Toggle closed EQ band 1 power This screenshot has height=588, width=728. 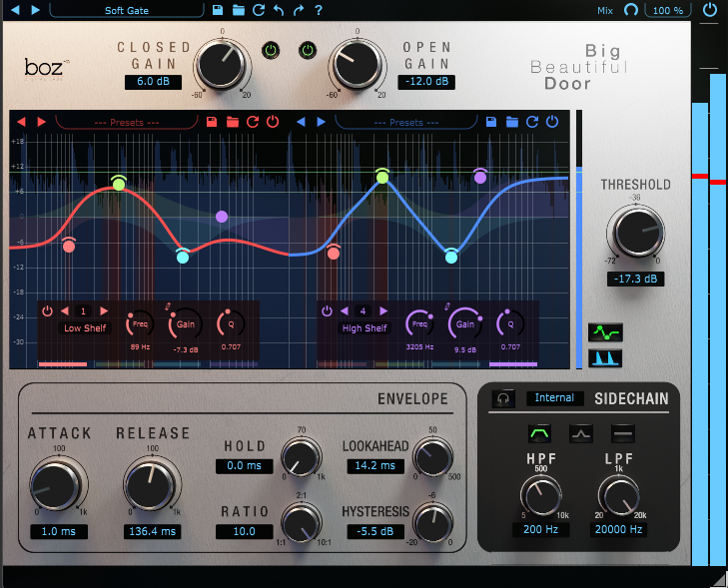click(x=47, y=310)
